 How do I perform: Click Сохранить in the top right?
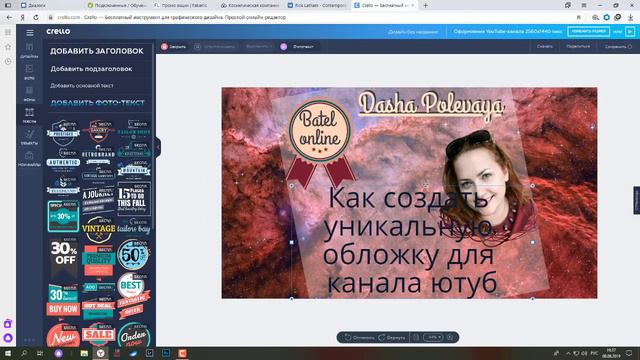click(x=618, y=47)
